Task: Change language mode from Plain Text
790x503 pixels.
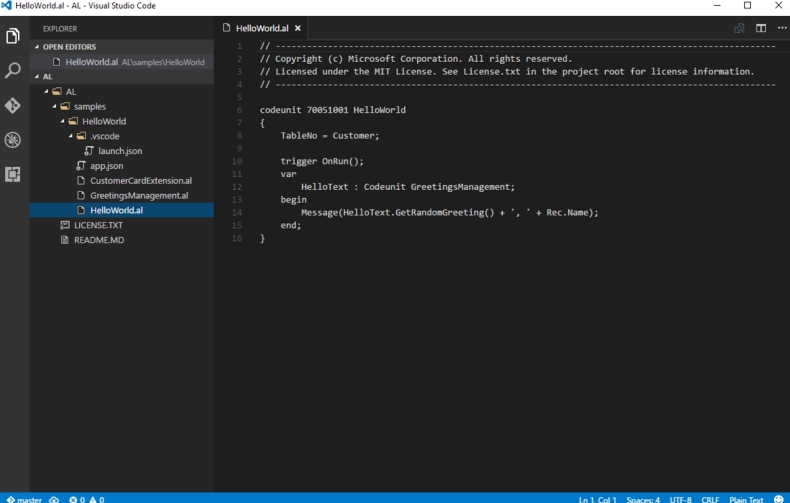Action: pos(745,498)
